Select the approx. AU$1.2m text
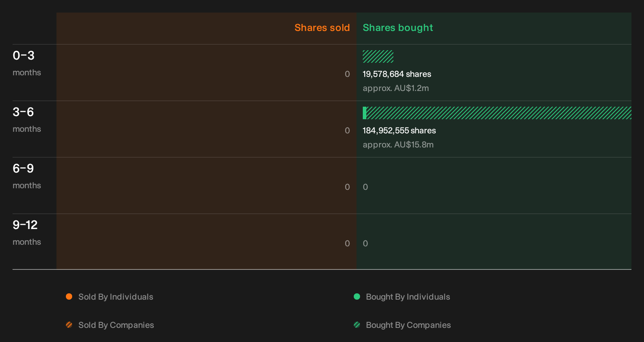644x342 pixels. click(396, 88)
